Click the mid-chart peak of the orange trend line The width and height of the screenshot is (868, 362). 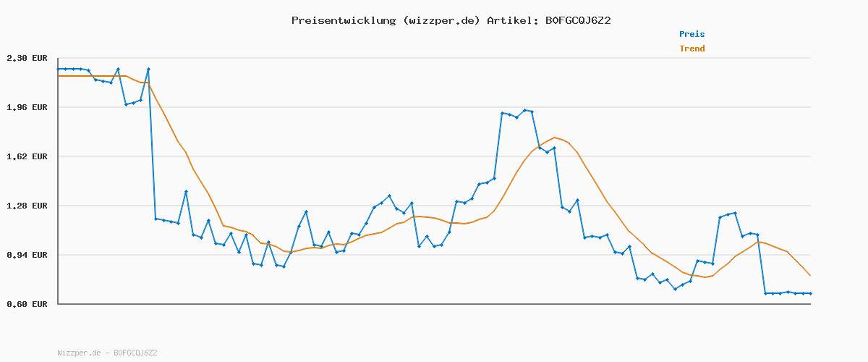pyautogui.click(x=555, y=138)
